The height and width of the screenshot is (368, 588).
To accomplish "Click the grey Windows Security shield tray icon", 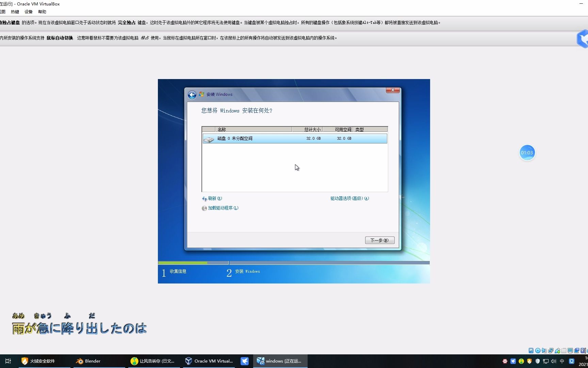I will point(538,361).
